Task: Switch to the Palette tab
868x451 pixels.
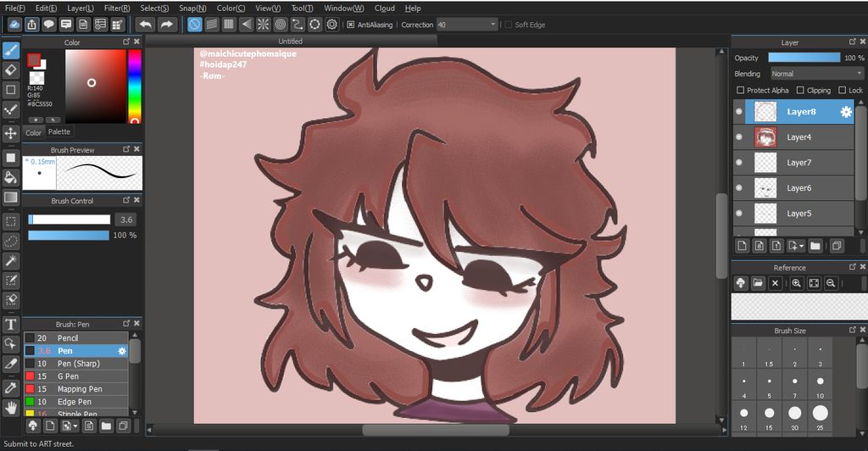Action: 59,131
